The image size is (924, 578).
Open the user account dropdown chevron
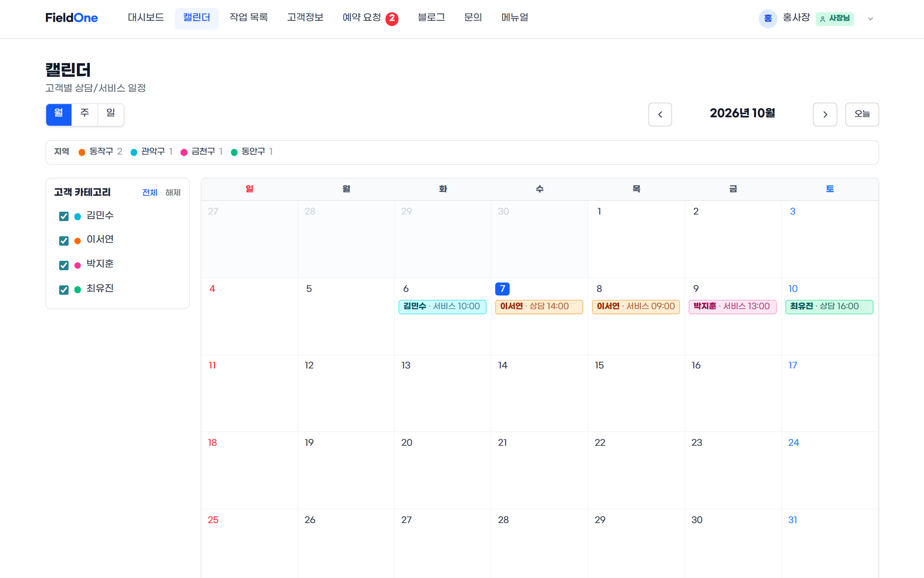point(870,19)
